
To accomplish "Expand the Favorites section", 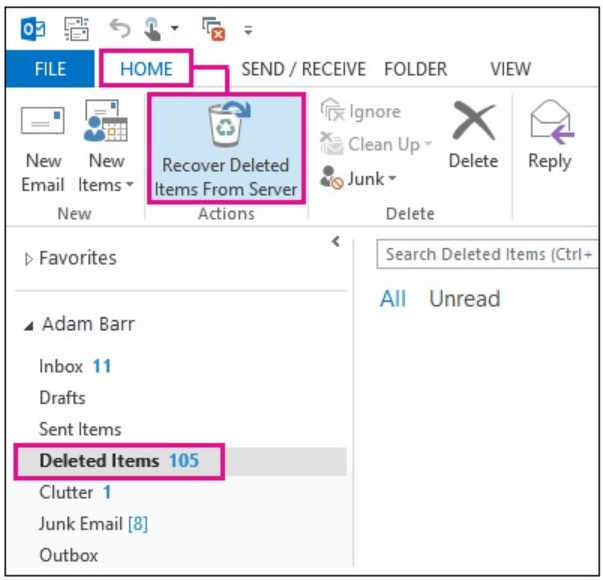I will pyautogui.click(x=28, y=259).
